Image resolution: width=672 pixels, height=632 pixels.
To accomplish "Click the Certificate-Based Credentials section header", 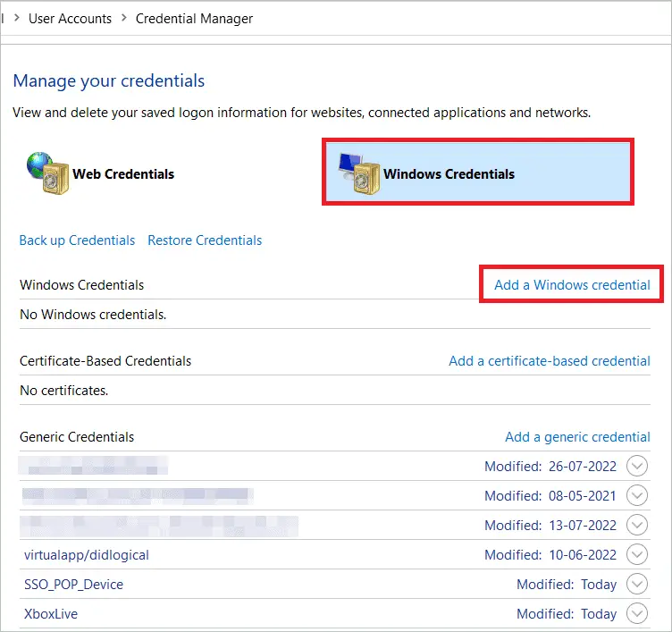I will point(105,361).
